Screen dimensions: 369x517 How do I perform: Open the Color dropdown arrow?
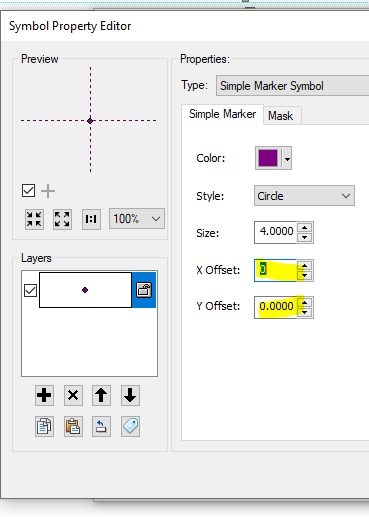[x=287, y=158]
